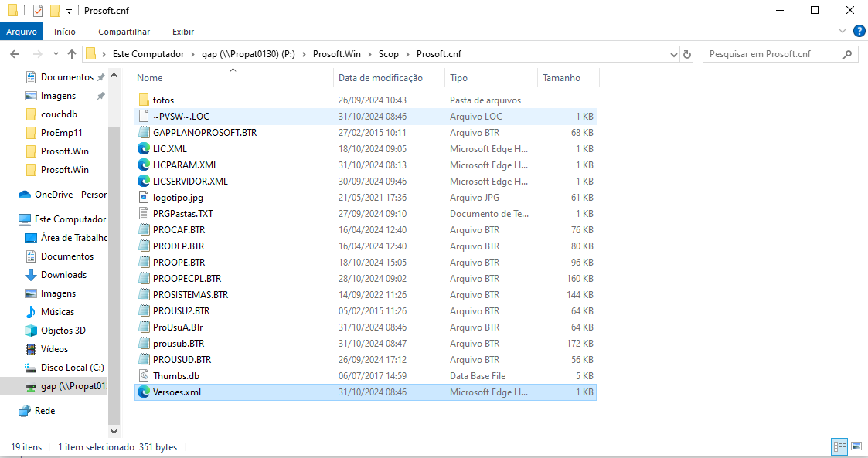Click the Pesquisar em Prosoft.cnf search box
The width and height of the screenshot is (868, 458).
[781, 54]
